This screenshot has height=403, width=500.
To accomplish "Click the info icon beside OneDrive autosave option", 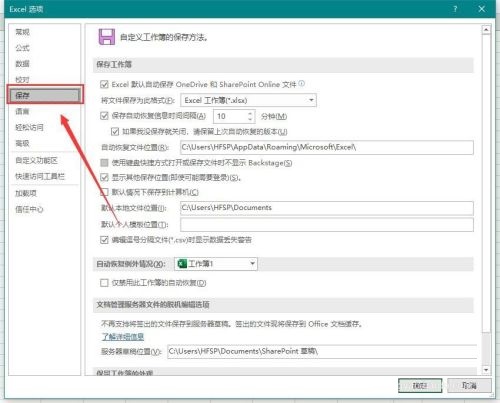I will [301, 83].
